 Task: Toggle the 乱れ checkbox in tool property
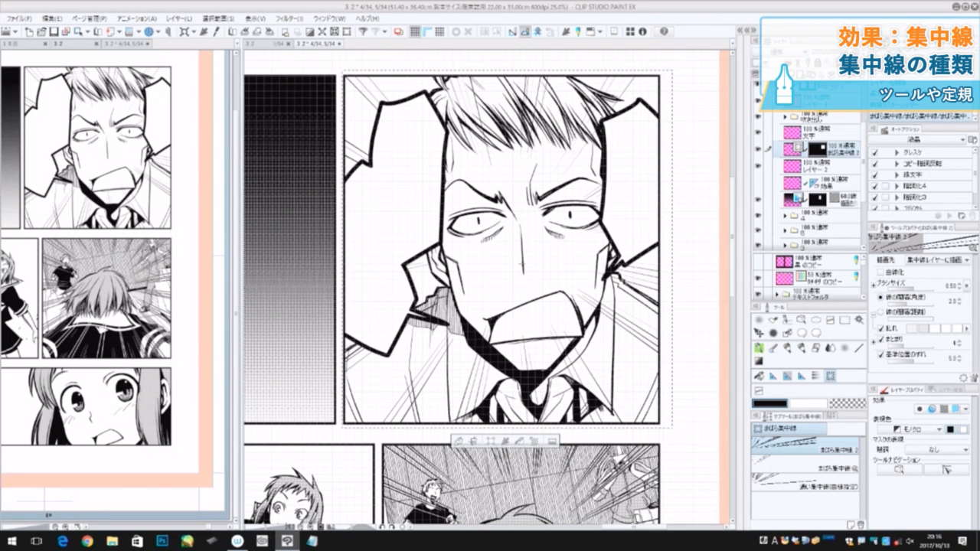(x=881, y=328)
